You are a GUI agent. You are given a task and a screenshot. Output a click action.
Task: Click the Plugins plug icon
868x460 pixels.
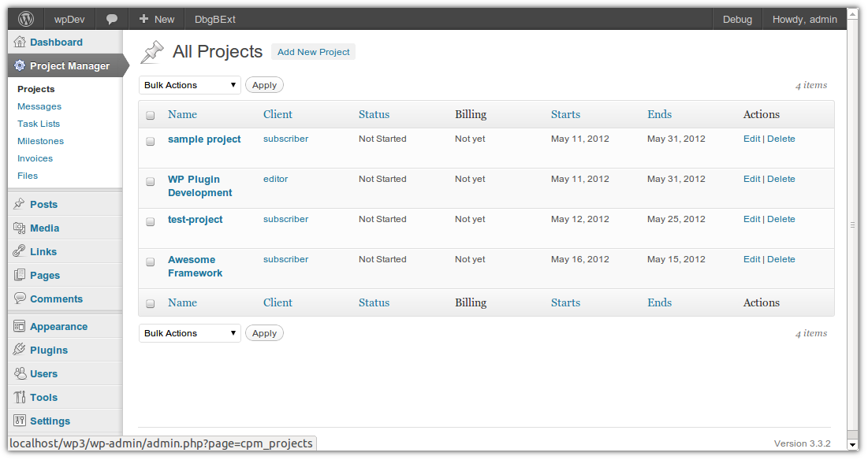click(20, 350)
